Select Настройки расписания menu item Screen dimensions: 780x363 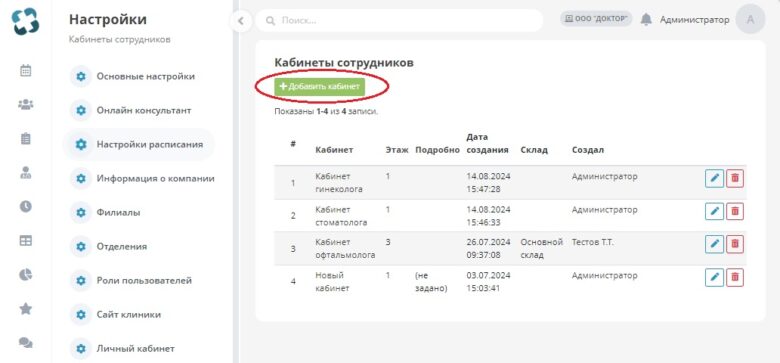[138, 145]
